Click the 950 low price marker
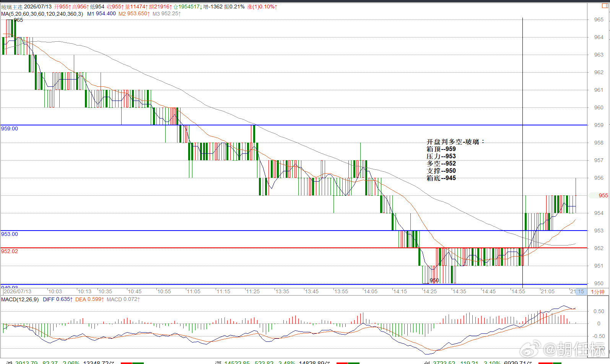This screenshot has height=364, width=610. pyautogui.click(x=434, y=281)
